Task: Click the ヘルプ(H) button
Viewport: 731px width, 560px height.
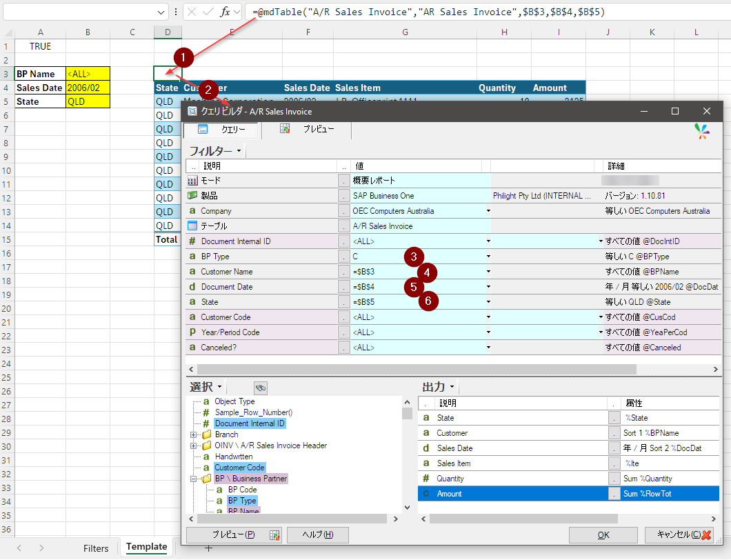Action: click(318, 534)
